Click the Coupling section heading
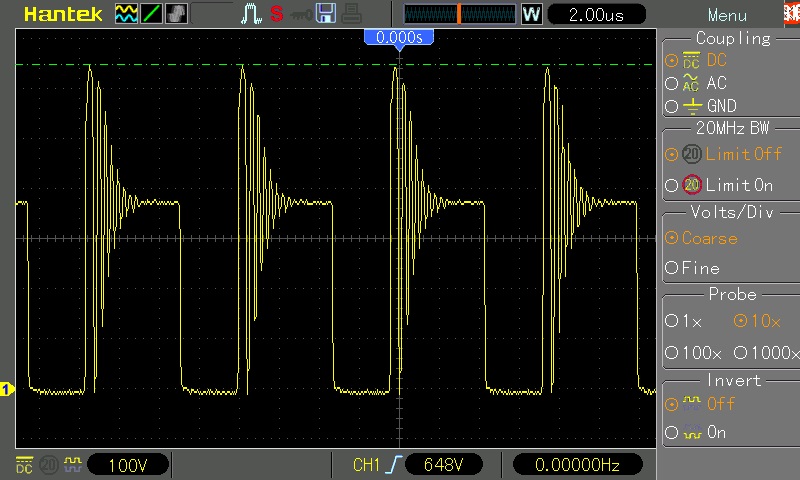The width and height of the screenshot is (800, 480). point(733,39)
